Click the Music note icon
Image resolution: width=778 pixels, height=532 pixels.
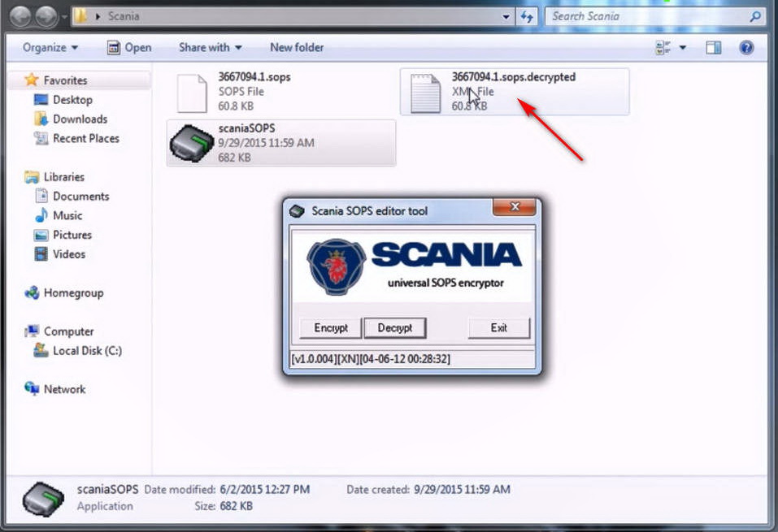click(x=41, y=215)
